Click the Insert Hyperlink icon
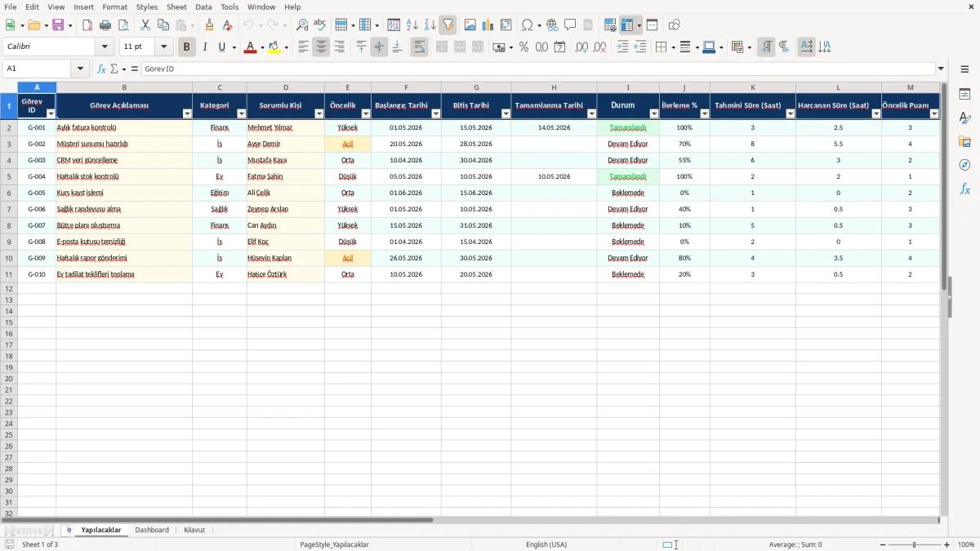 click(x=552, y=25)
